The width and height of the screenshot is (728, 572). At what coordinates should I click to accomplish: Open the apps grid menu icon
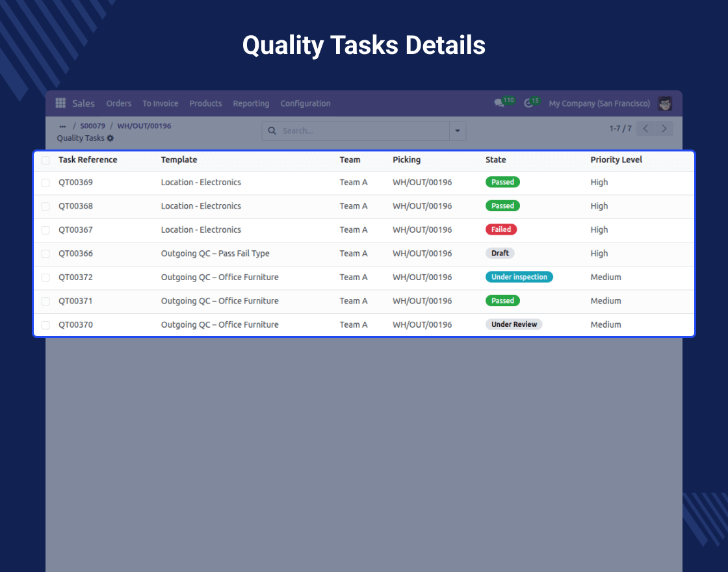[60, 103]
